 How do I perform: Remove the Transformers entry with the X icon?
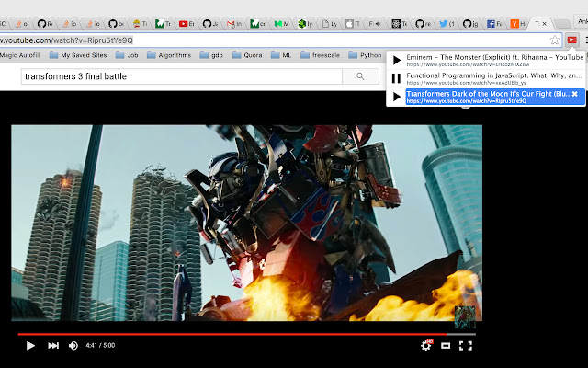tap(575, 94)
